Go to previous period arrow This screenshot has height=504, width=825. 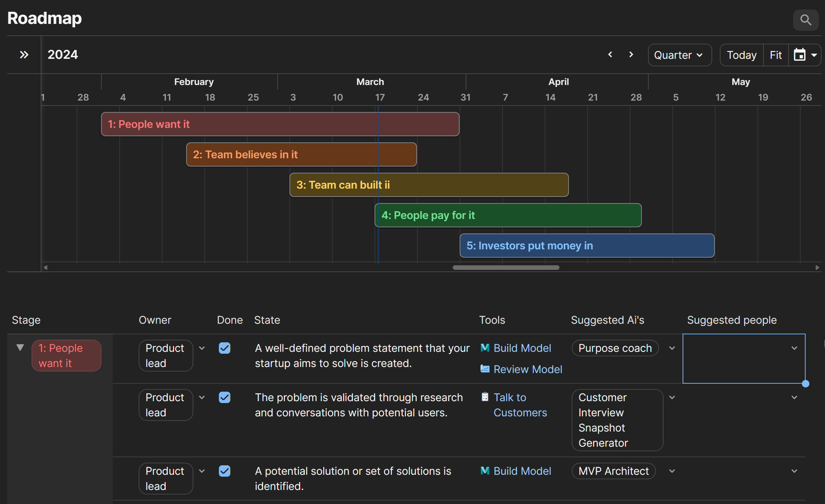click(610, 55)
